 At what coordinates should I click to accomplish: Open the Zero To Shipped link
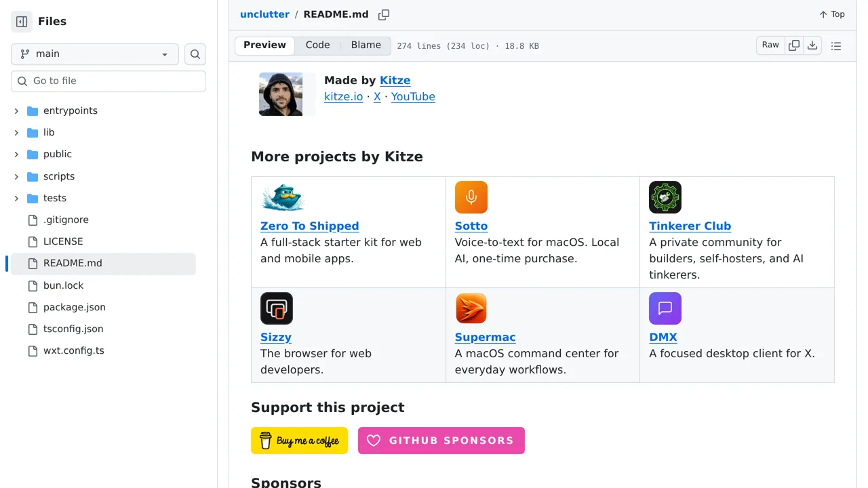[x=310, y=226]
